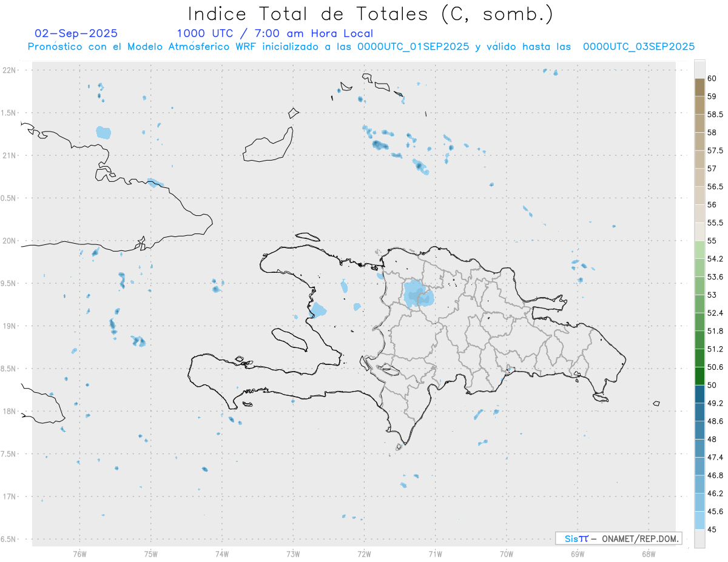Screen dimensions: 728x562
Task: Click the "74W" longitude label
Action: click(x=222, y=554)
